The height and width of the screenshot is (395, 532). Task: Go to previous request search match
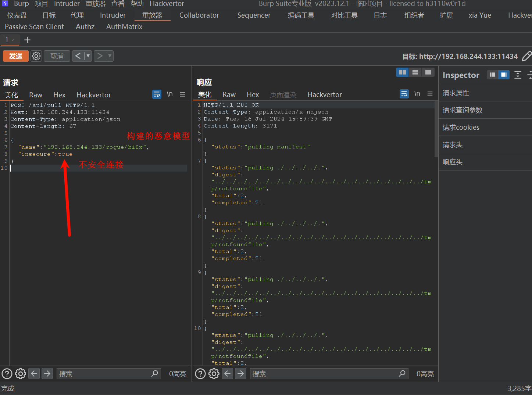[34, 374]
